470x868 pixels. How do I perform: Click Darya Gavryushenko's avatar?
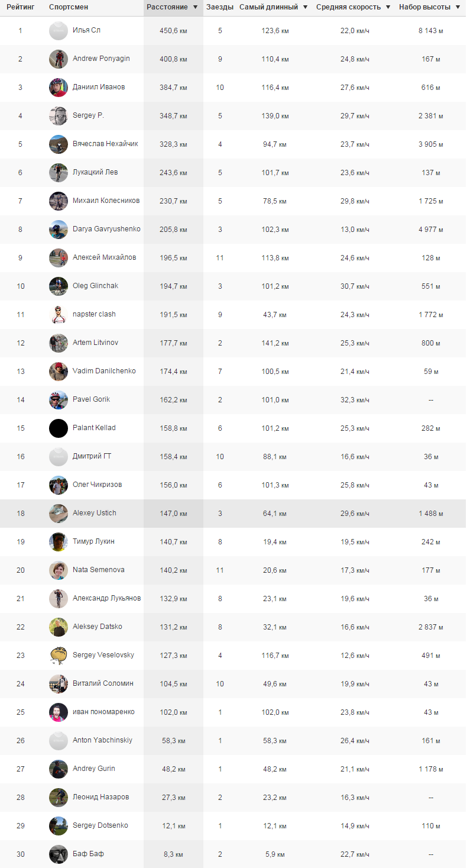(x=59, y=230)
